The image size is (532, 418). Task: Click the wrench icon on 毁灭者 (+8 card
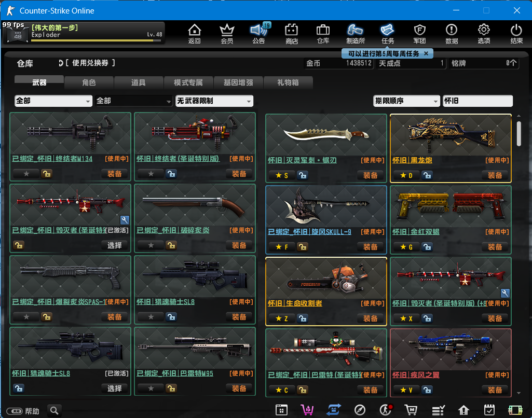tap(505, 293)
